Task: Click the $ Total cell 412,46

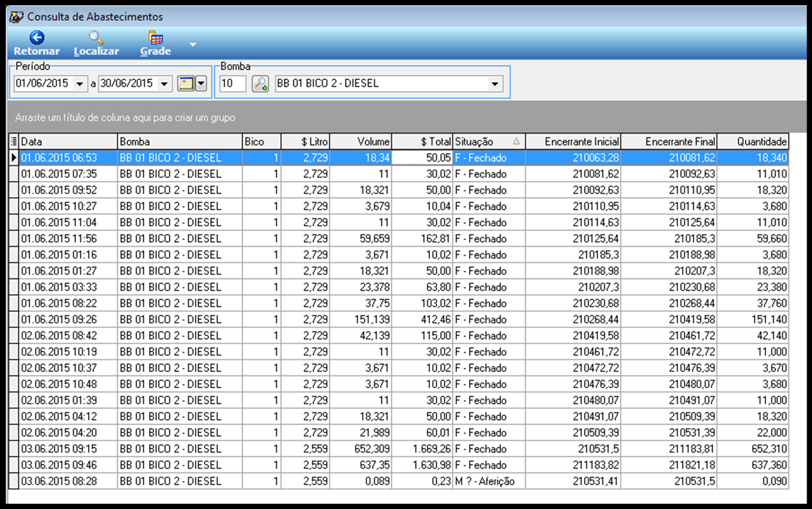Action: 422,320
